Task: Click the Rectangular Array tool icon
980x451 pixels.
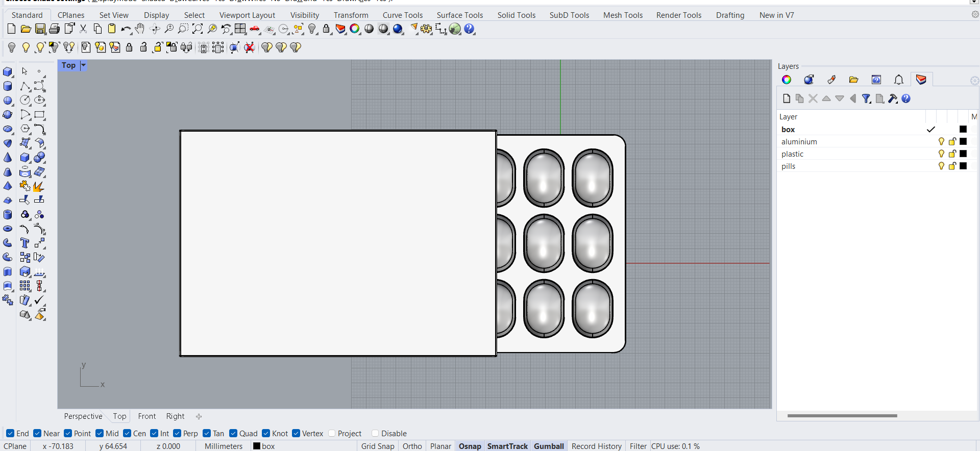Action: click(x=25, y=286)
